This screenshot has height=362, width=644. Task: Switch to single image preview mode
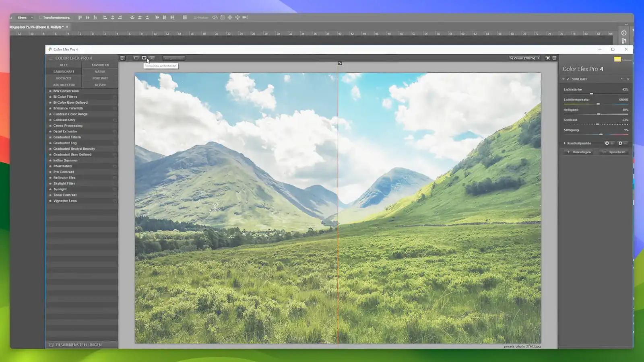(x=136, y=58)
